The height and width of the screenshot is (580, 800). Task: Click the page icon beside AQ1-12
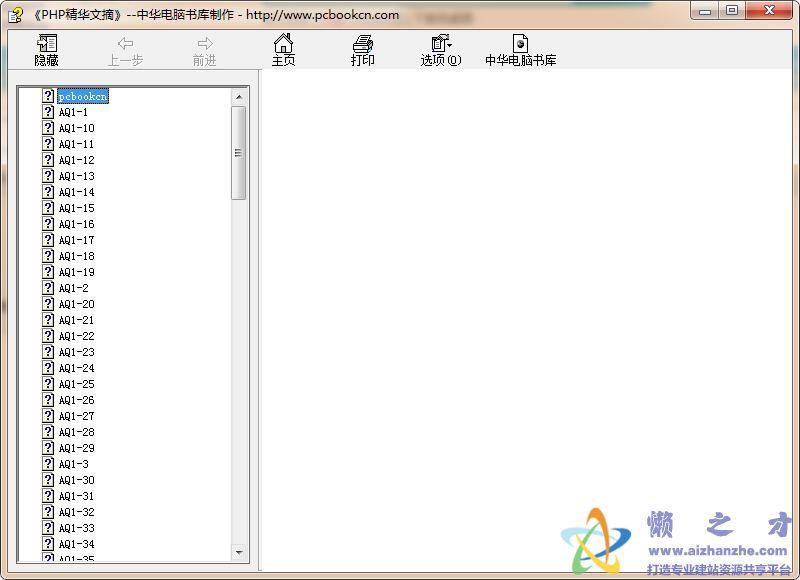coord(48,160)
